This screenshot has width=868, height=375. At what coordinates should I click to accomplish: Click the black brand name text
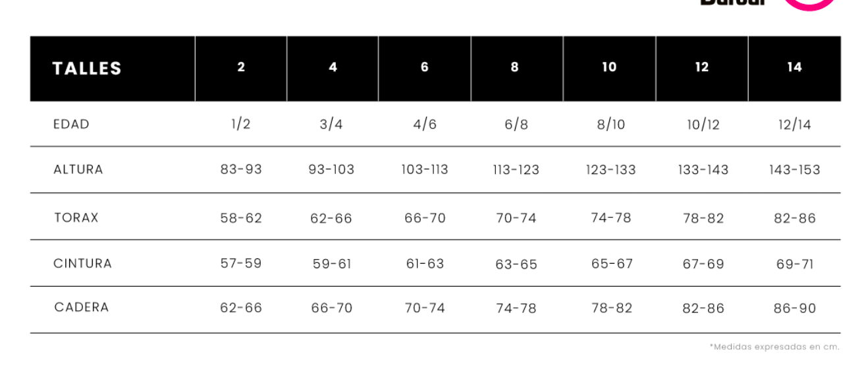pos(733,3)
